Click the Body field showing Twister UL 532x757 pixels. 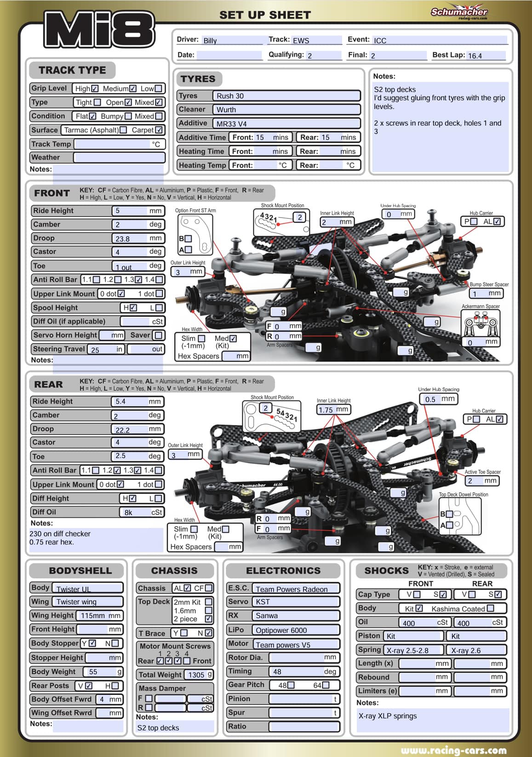click(87, 588)
